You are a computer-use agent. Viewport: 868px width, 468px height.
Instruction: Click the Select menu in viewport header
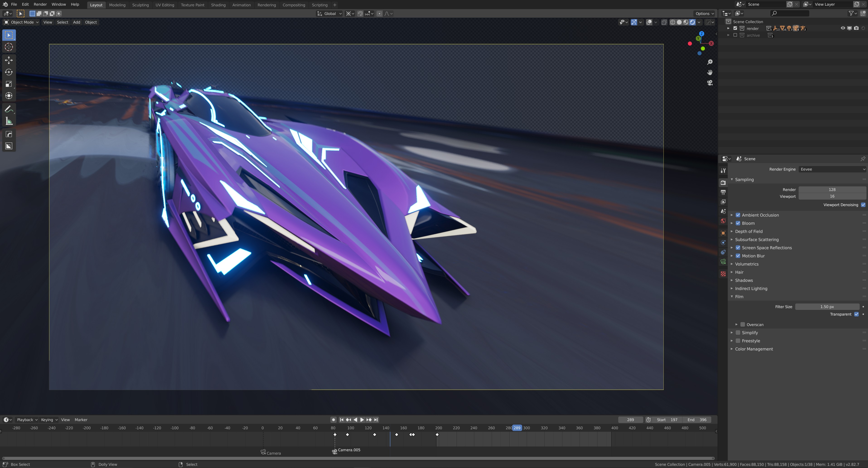(62, 22)
